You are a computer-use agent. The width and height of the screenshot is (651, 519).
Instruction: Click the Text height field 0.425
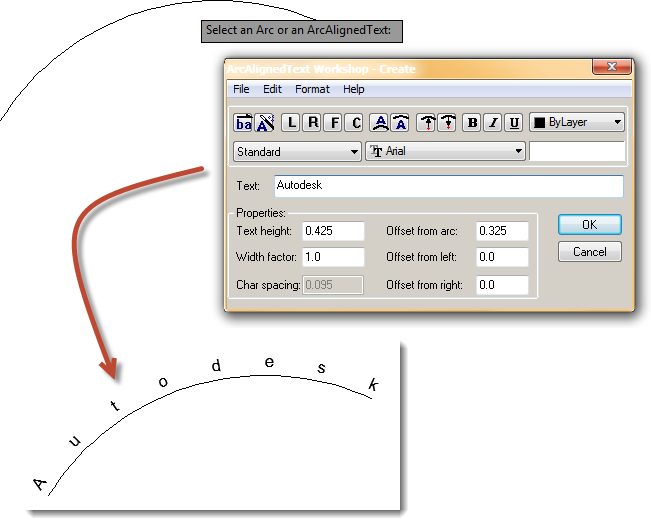(333, 231)
